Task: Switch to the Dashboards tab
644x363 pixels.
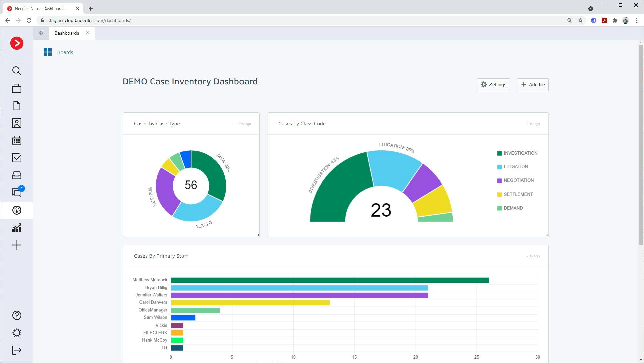Action: pyautogui.click(x=67, y=33)
